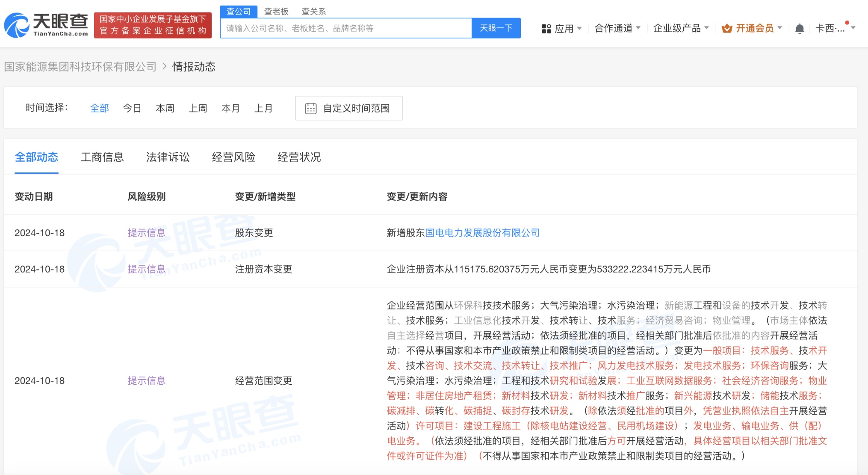Select the 本月 time filter

tap(230, 108)
